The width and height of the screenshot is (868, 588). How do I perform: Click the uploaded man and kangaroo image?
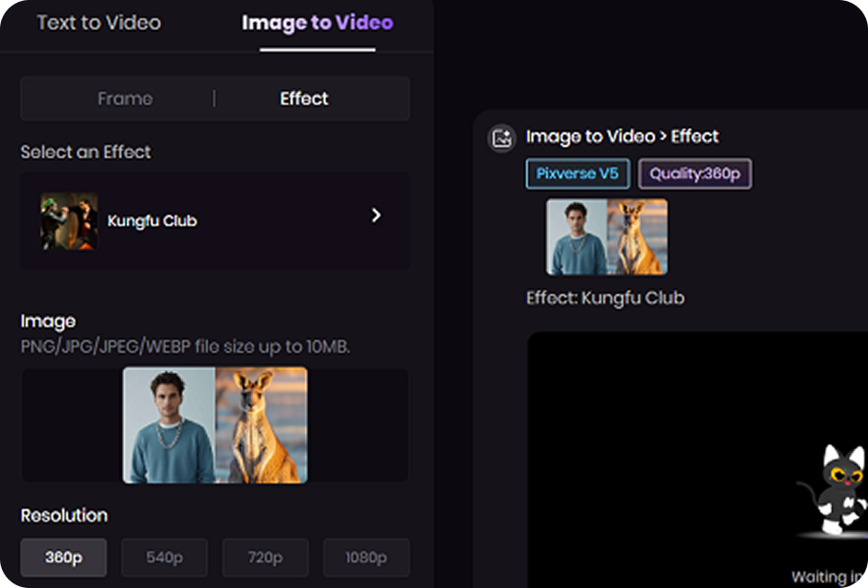(x=215, y=424)
